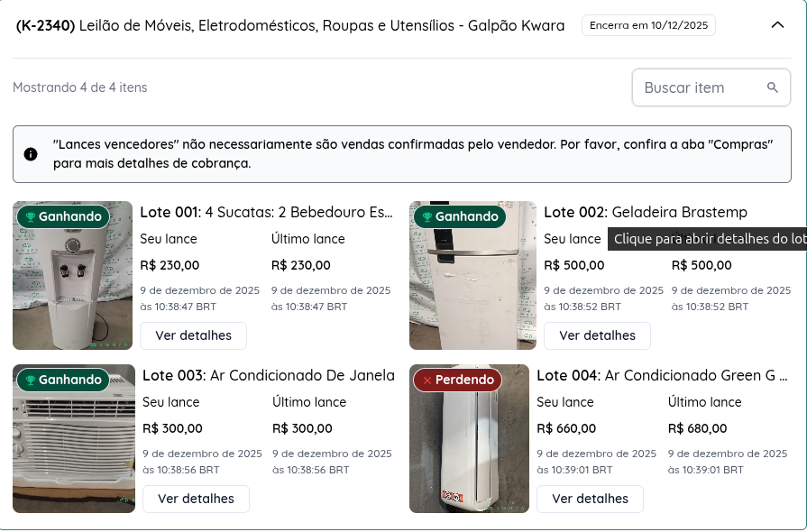Viewport: 807px width, 532px height.
Task: Open Ver detalhes for Lote 001
Action: point(193,335)
